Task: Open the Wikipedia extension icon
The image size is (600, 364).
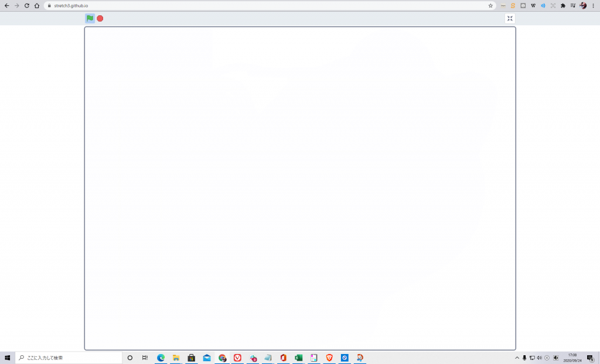Action: [x=533, y=5]
